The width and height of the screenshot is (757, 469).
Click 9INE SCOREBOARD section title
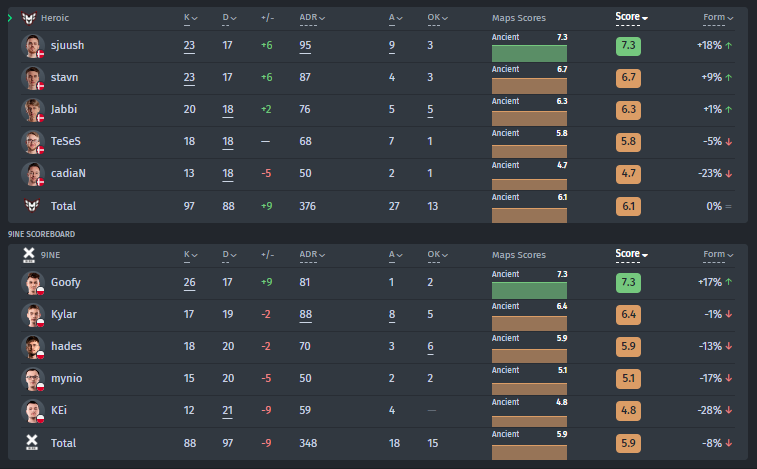[x=42, y=234]
